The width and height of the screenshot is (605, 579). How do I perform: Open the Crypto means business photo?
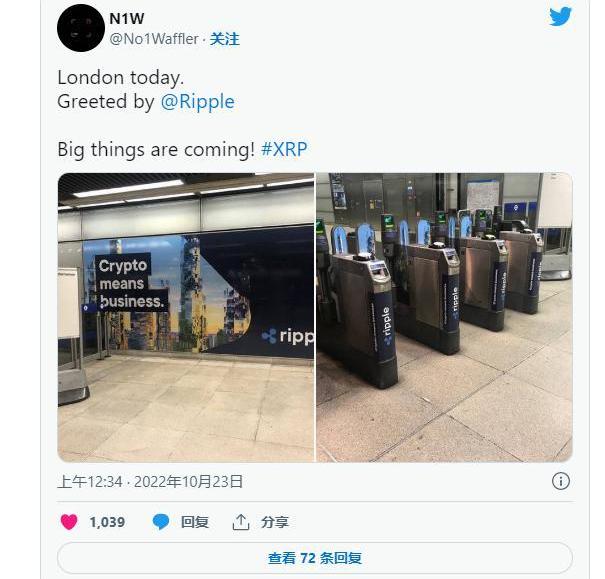point(186,317)
